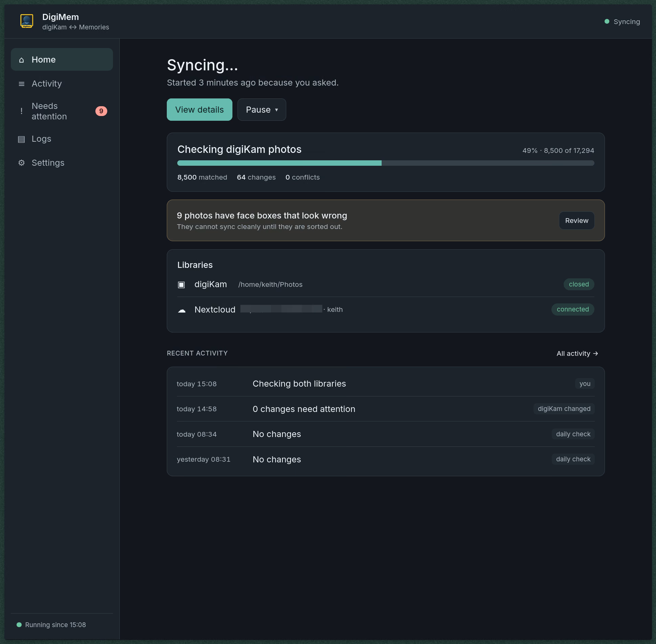Click the Logs icon in sidebar
Viewport: 656px width, 644px height.
point(21,139)
